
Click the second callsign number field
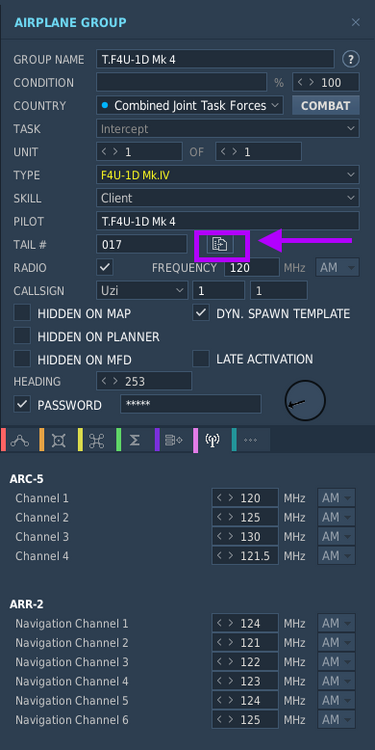tap(279, 290)
